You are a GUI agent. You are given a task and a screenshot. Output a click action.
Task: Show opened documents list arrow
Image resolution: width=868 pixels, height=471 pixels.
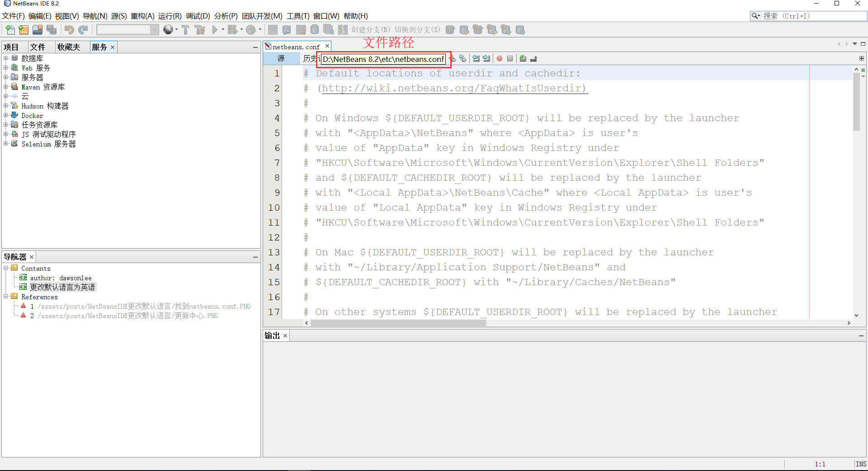pyautogui.click(x=855, y=44)
